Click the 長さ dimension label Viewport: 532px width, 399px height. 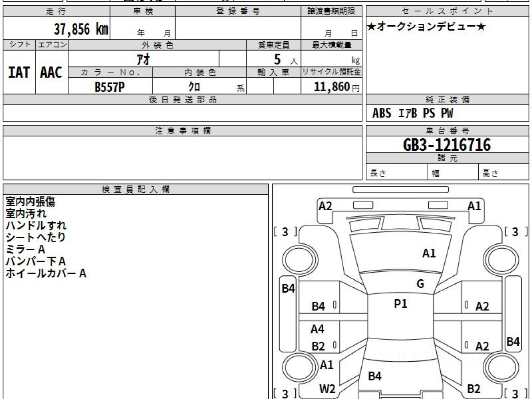[x=377, y=173]
